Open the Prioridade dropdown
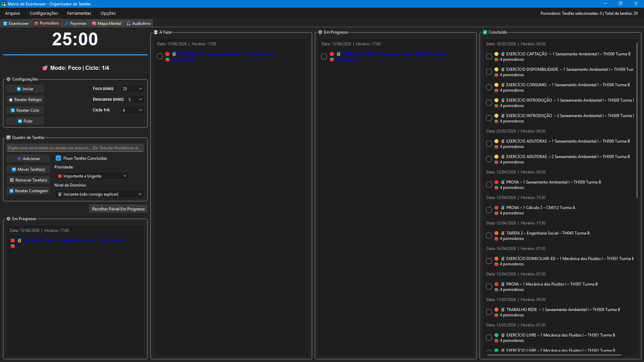The width and height of the screenshot is (644, 362). tap(92, 176)
